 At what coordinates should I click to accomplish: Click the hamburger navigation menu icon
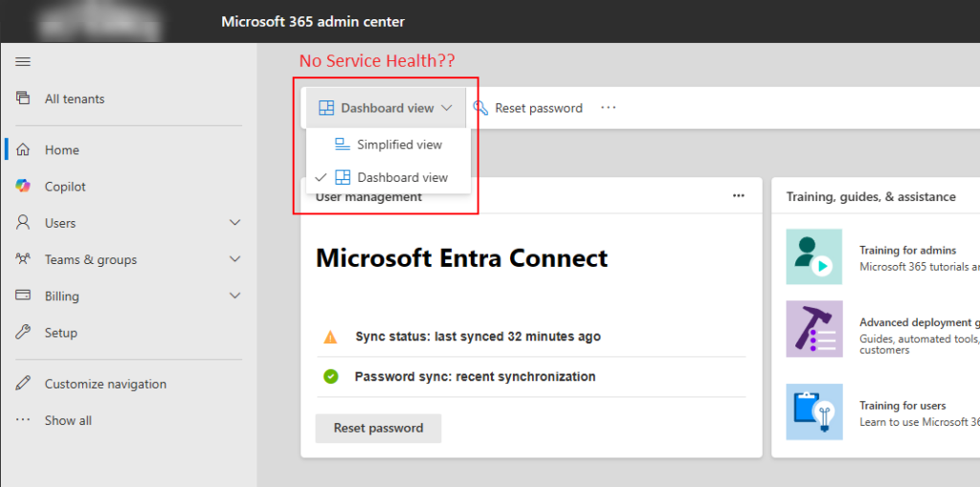click(24, 62)
